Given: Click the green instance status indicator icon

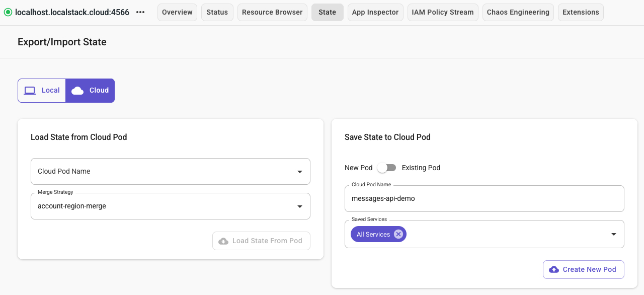Looking at the screenshot, I should coord(8,12).
